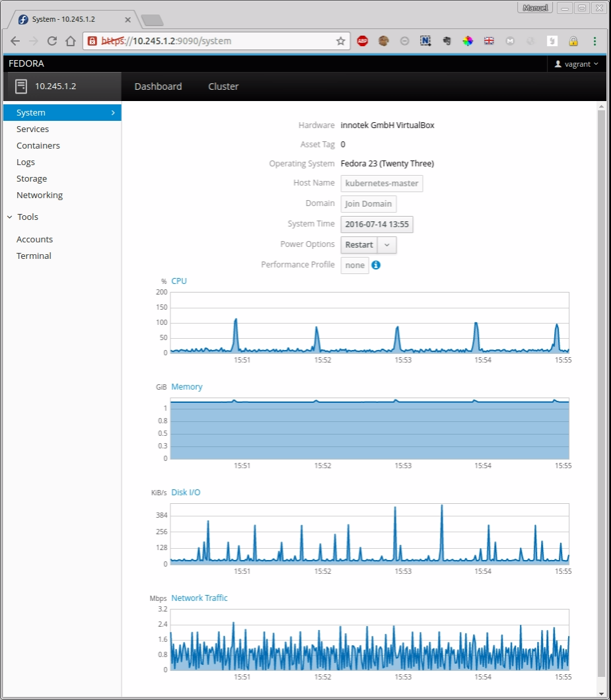Click the Manuel profile button
Image resolution: width=611 pixels, height=700 pixels.
point(535,8)
